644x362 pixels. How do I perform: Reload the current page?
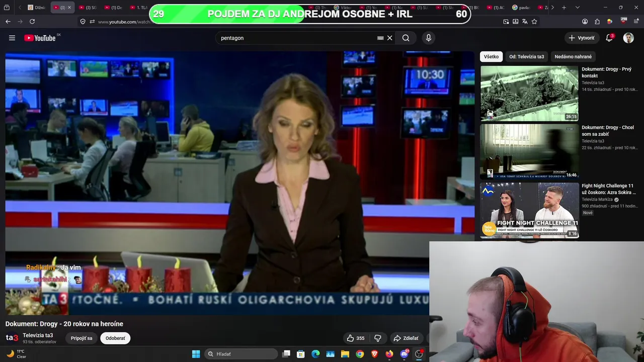(x=32, y=22)
